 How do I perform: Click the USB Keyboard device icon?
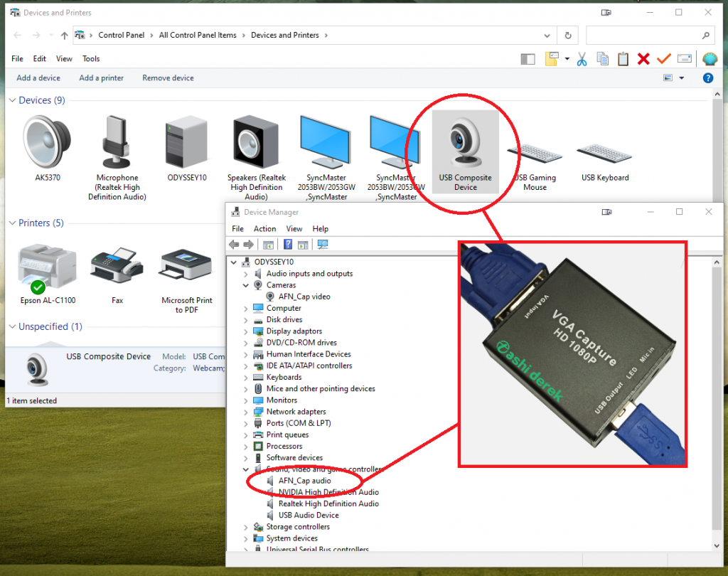click(x=604, y=153)
